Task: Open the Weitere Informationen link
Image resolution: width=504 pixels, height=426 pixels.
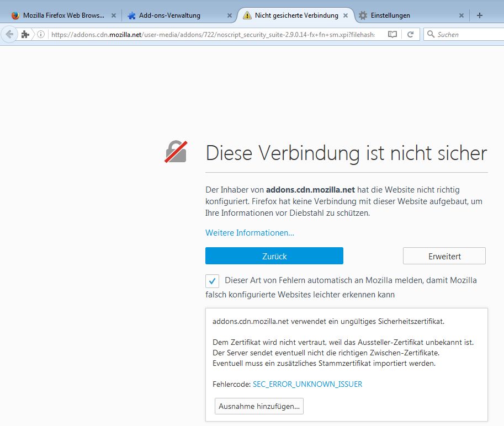Action: point(250,233)
